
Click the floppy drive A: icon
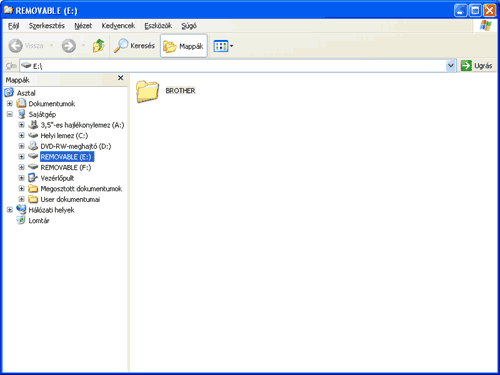33,125
